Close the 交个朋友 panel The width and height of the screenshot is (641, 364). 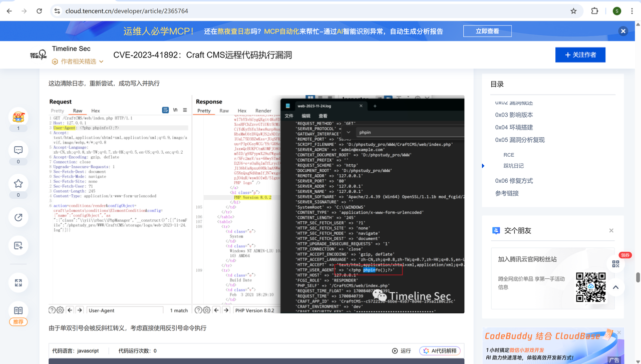(x=611, y=231)
